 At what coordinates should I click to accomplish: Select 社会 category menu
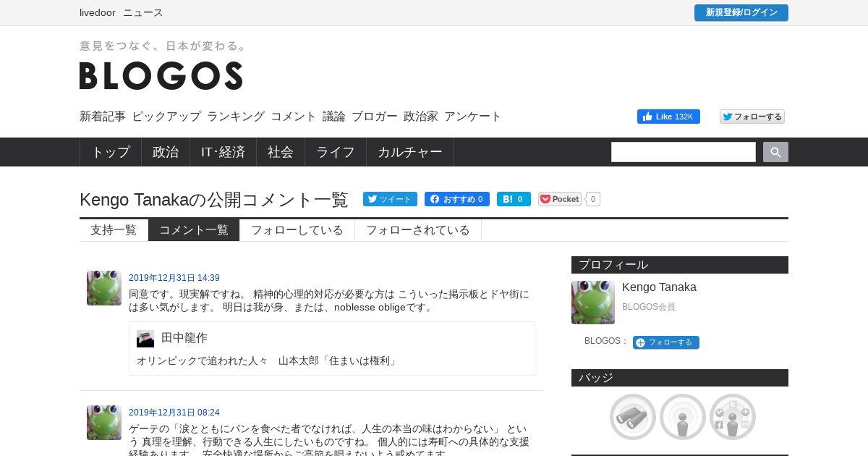pos(281,152)
